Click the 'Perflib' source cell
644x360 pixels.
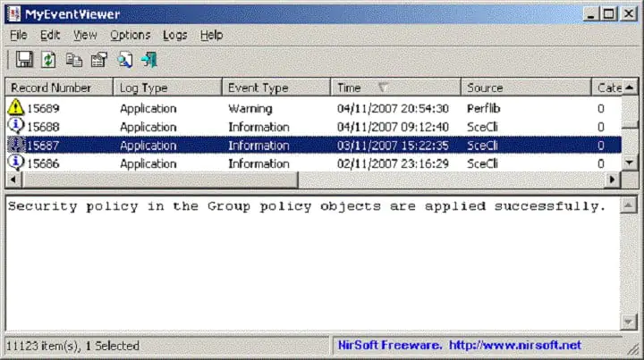click(483, 108)
